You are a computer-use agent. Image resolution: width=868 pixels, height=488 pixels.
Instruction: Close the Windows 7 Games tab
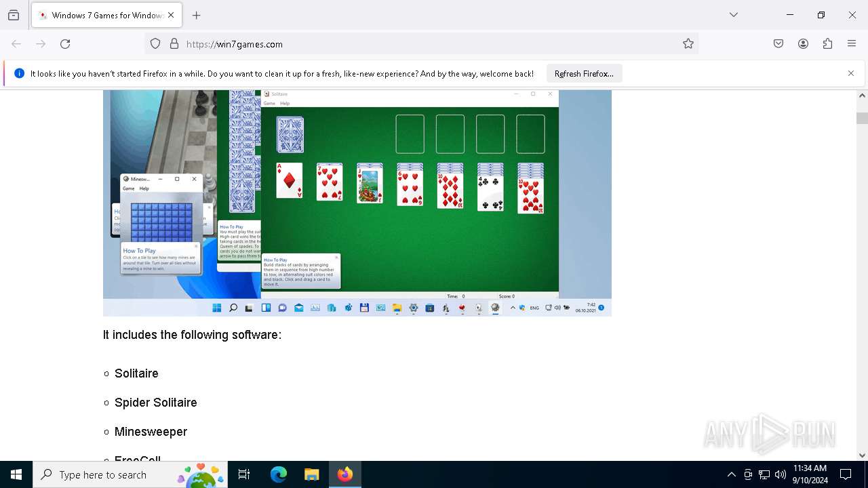point(171,15)
